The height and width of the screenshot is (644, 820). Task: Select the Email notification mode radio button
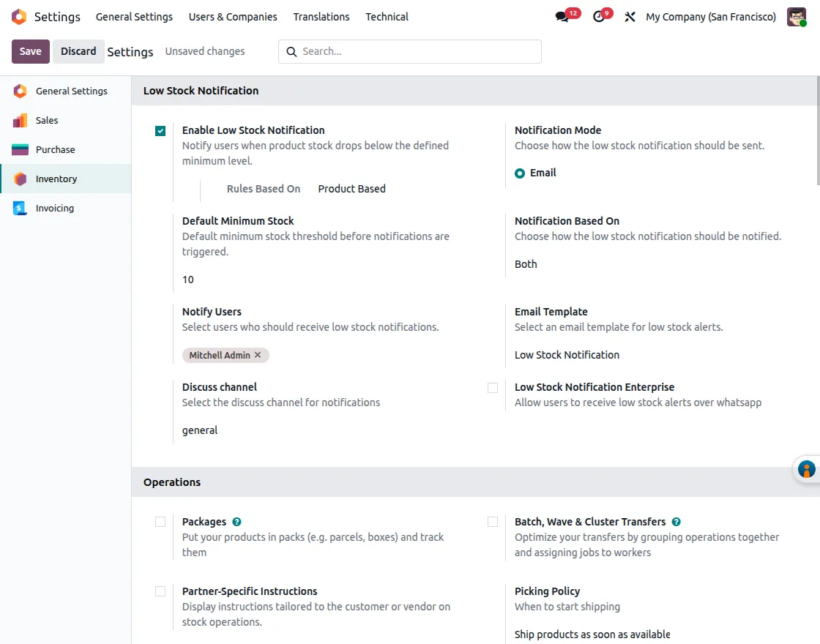[518, 173]
